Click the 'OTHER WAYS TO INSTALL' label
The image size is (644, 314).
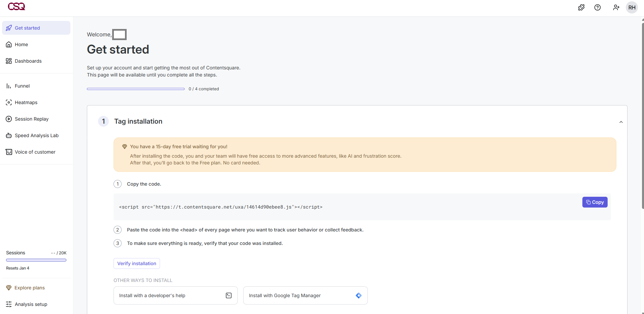click(x=143, y=280)
